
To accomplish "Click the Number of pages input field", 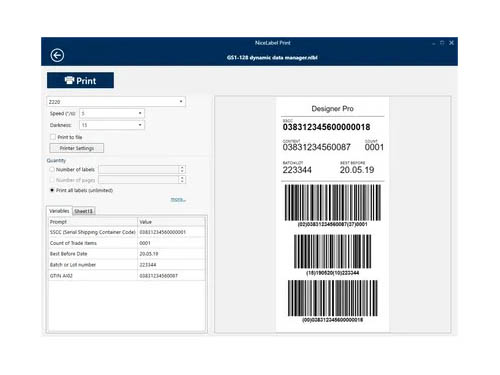I will (x=139, y=180).
